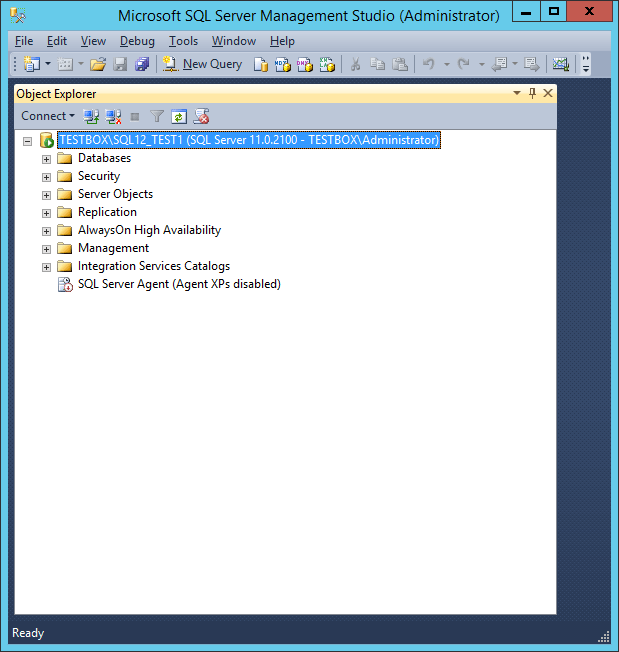619x652 pixels.
Task: Open the Redo history dropdown arrow
Action: tap(482, 64)
